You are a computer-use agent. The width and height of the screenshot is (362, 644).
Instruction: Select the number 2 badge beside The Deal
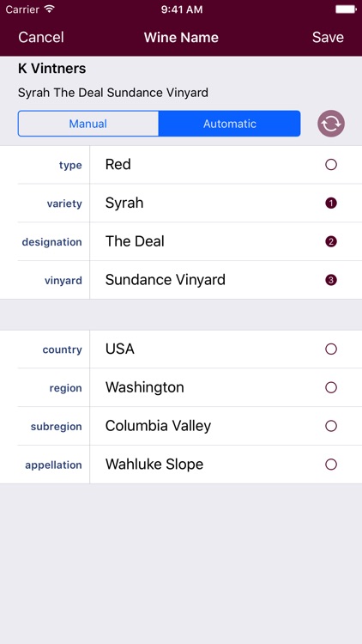pyautogui.click(x=331, y=241)
